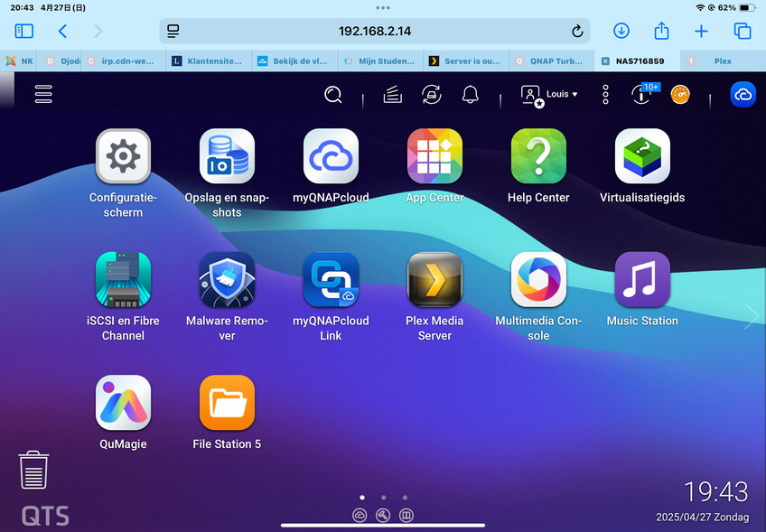Switch to the irp.cdn-we... tab
Viewport: 766px width, 532px height.
click(x=123, y=61)
